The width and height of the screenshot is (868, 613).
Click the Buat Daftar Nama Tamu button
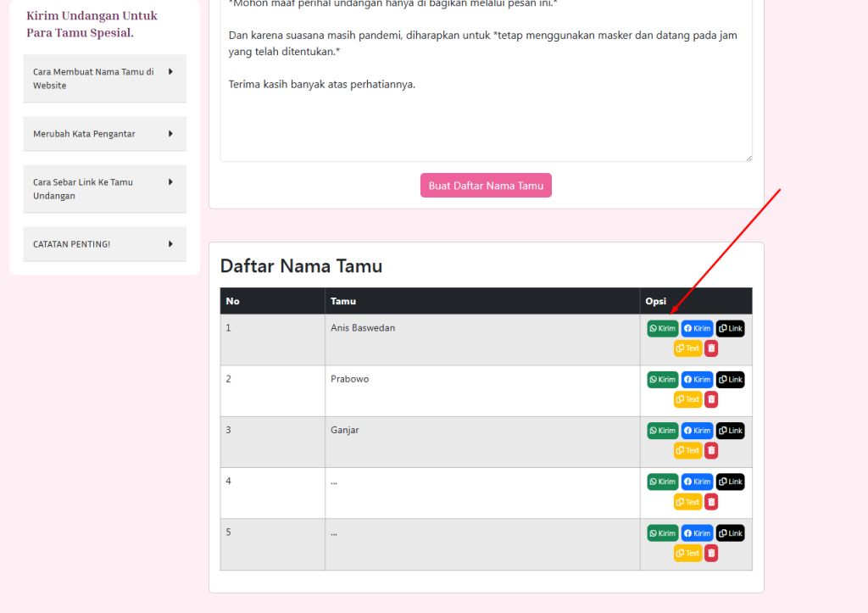click(486, 186)
